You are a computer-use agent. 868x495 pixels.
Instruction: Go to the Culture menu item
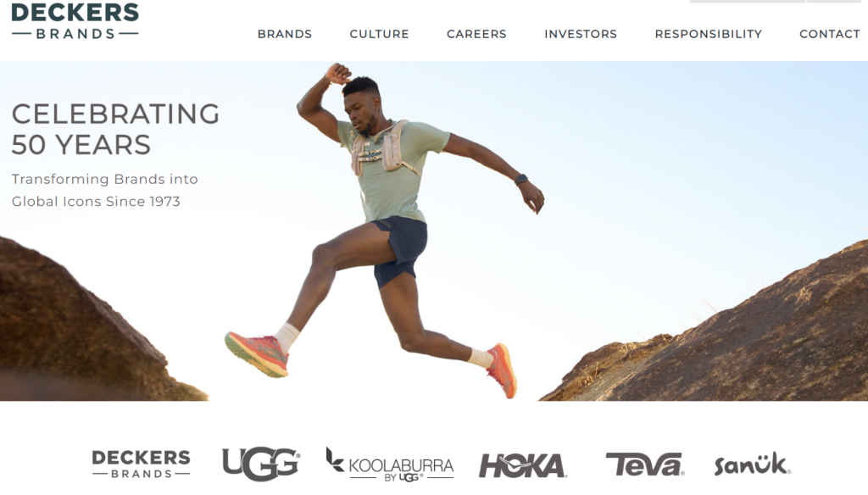[379, 34]
